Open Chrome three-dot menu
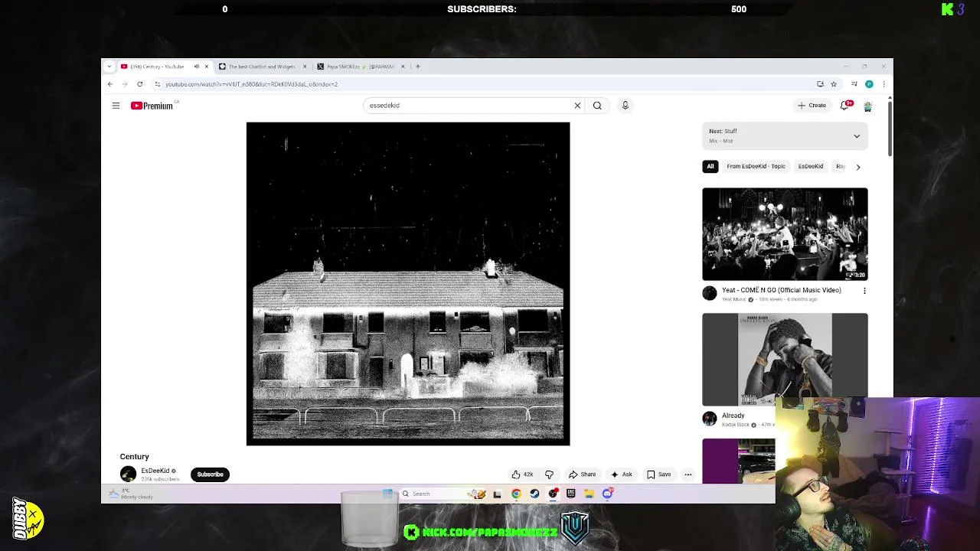 pos(884,84)
